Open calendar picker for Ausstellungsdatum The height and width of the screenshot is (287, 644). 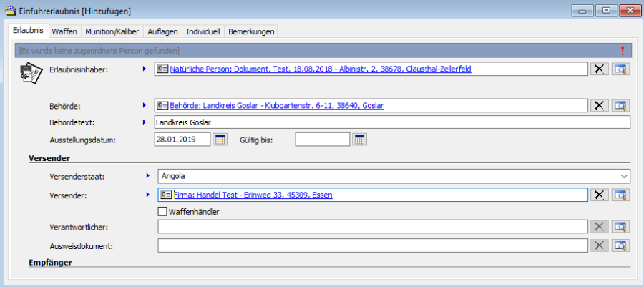(220, 140)
